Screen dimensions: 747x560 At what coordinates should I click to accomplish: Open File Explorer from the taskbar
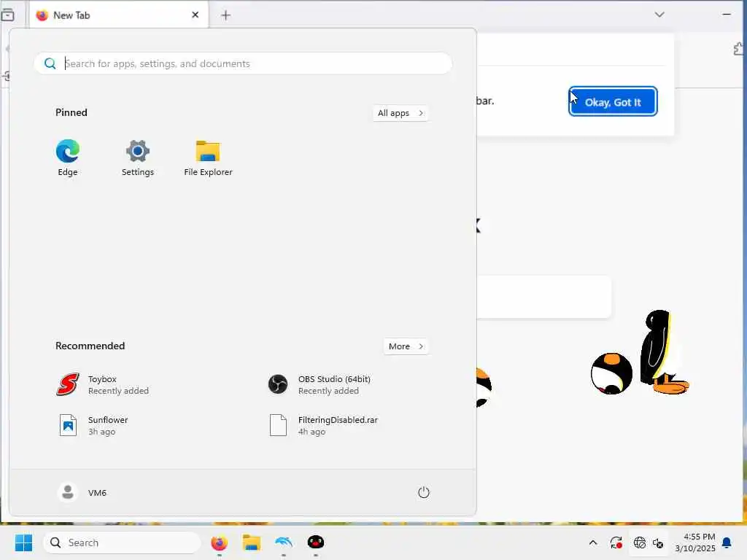(x=252, y=542)
